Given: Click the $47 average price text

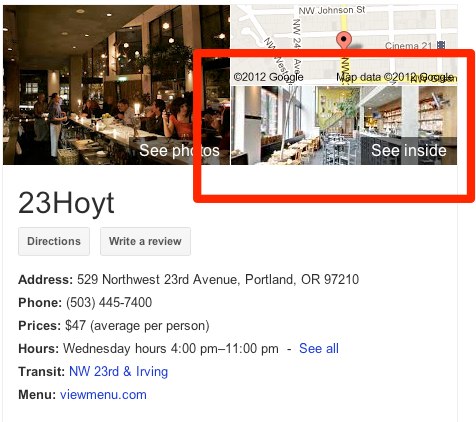Looking at the screenshot, I should pyautogui.click(x=137, y=326).
